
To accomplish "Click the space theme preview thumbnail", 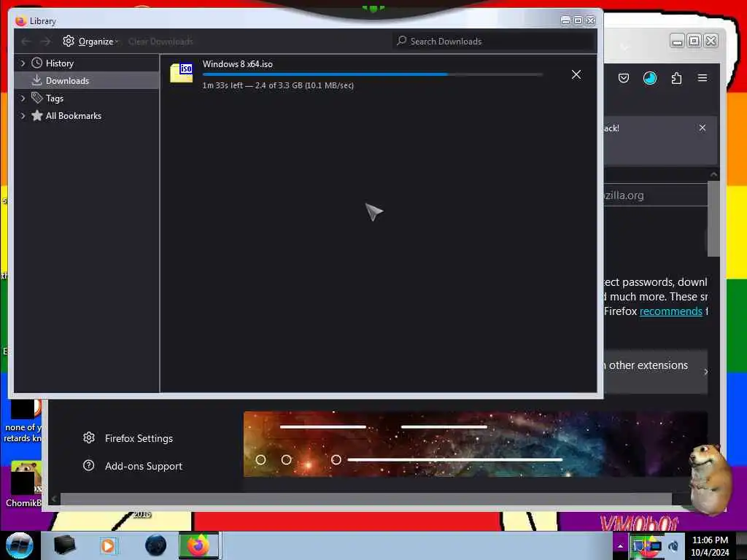I will coord(475,444).
